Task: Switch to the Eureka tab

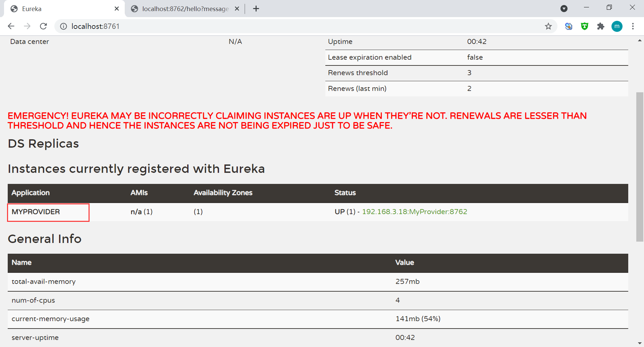Action: (x=64, y=9)
